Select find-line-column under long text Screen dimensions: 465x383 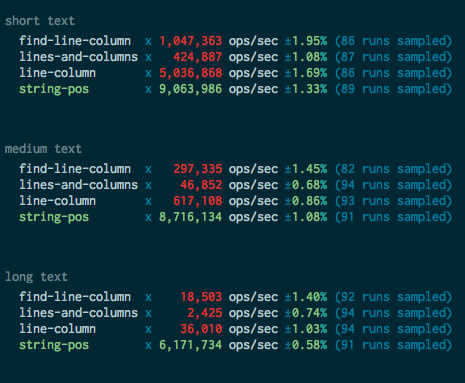(75, 297)
